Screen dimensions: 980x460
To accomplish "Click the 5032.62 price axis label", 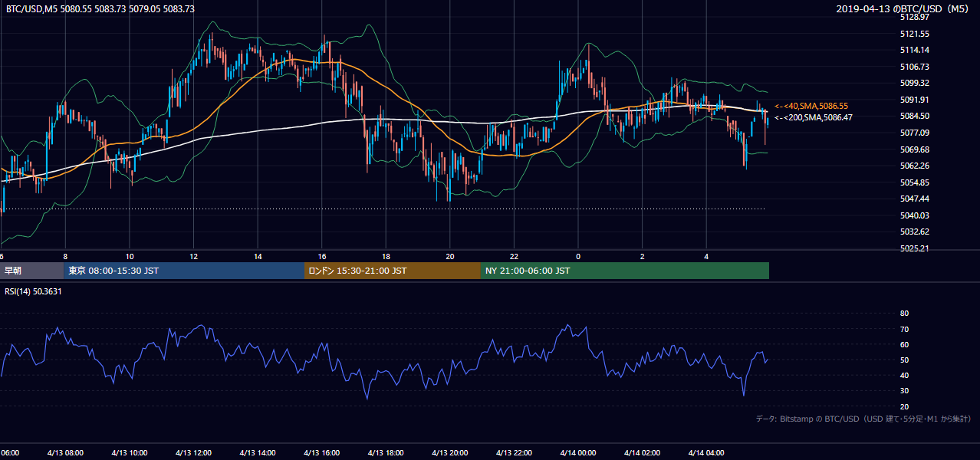I will coord(916,232).
